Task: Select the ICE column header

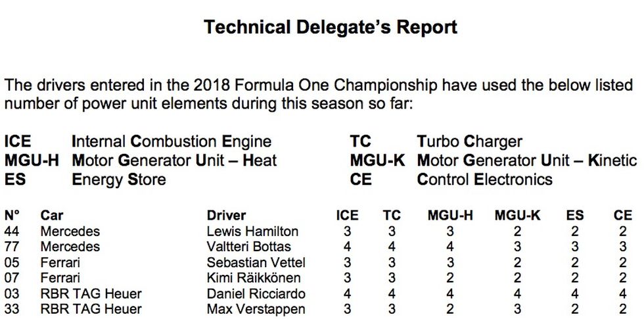Action: [x=347, y=215]
